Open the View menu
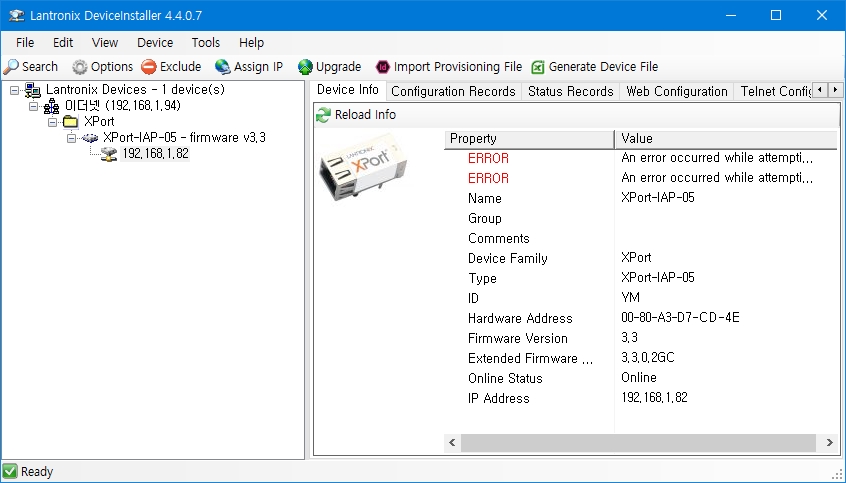 point(105,43)
